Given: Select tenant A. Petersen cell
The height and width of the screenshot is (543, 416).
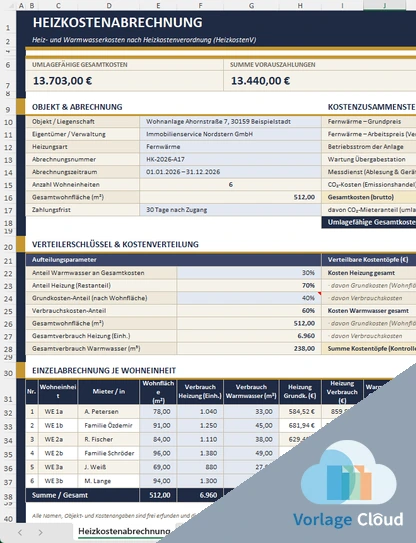Looking at the screenshot, I should coord(109,411).
